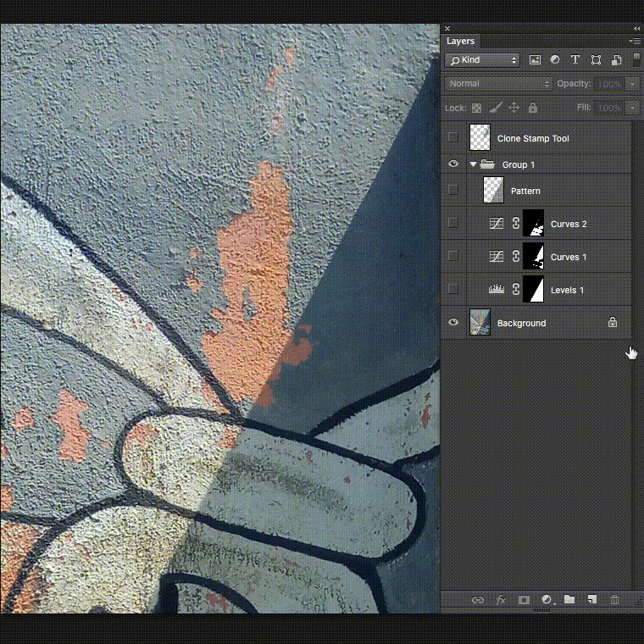
Task: Click the Curves 2 mask link icon
Action: point(516,223)
